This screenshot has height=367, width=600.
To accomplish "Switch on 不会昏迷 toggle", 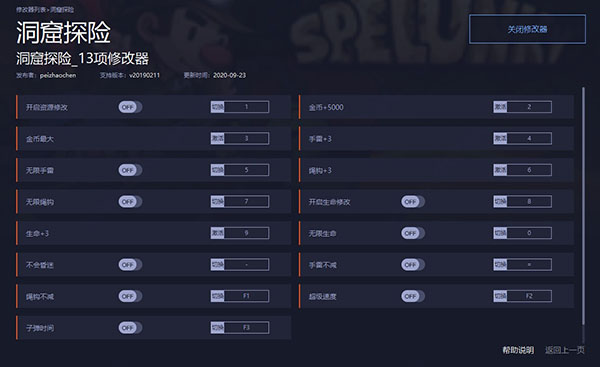I will tap(130, 264).
